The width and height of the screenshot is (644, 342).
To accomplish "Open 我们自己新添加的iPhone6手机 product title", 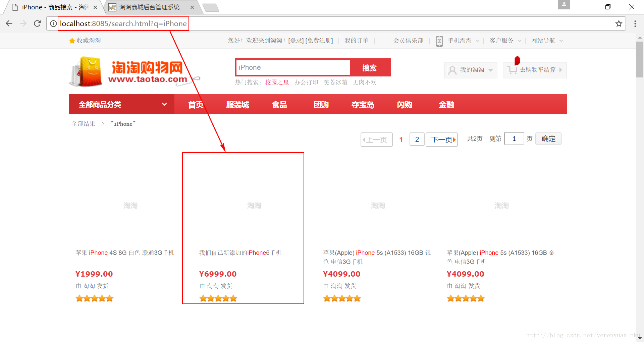I will pos(240,253).
